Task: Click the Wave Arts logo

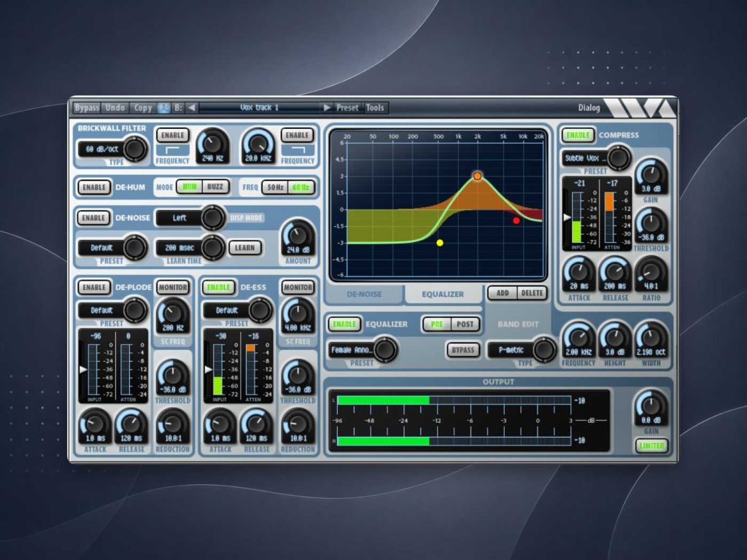Action: click(x=640, y=108)
